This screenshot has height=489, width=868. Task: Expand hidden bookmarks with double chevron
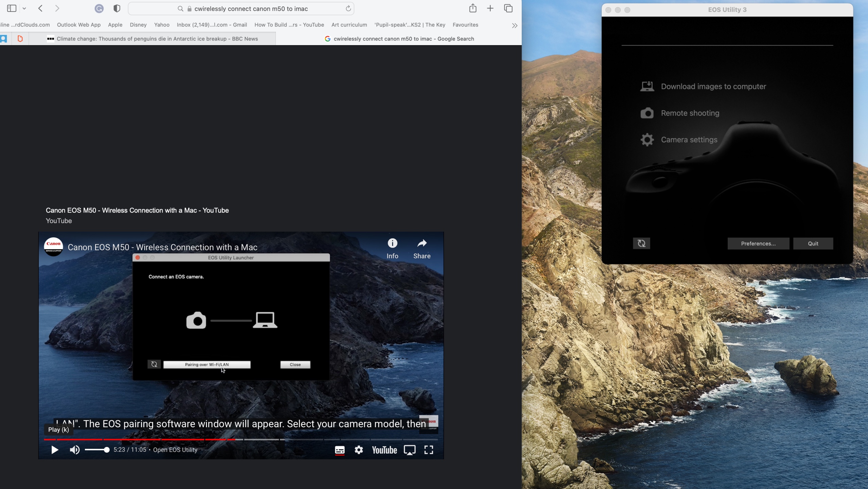(x=514, y=25)
